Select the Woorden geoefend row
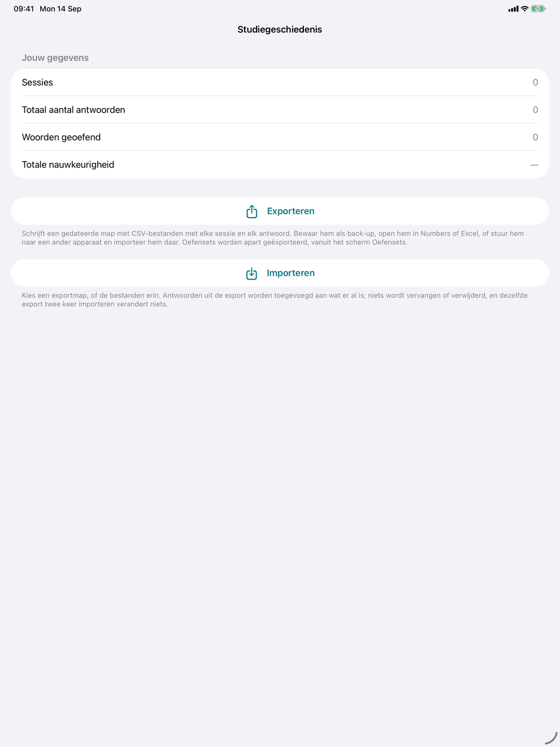Screen dimensions: 560x747 (x=280, y=137)
